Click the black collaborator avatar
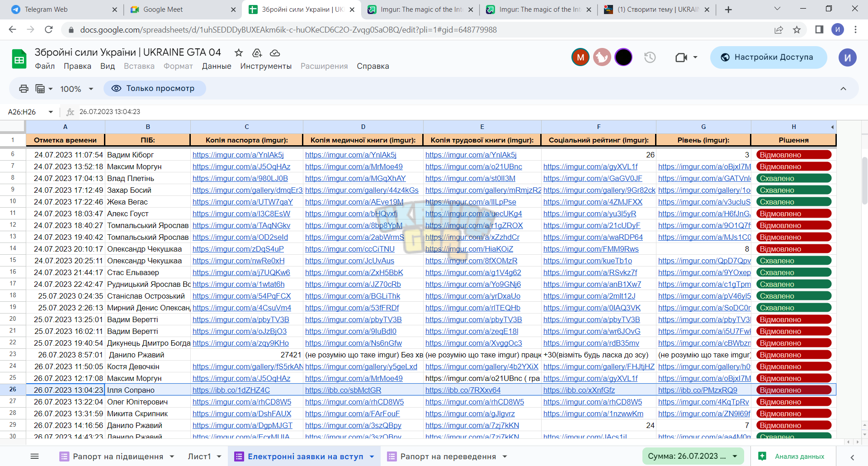 [623, 57]
